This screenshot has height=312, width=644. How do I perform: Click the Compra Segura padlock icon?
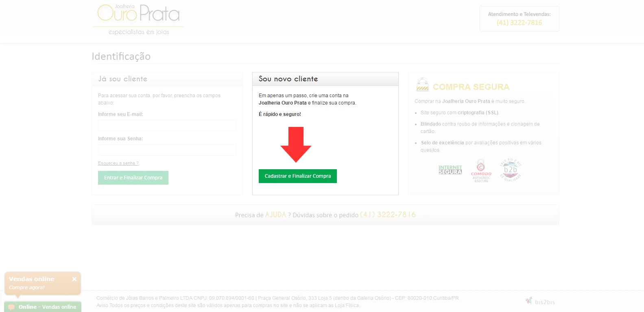pyautogui.click(x=422, y=85)
